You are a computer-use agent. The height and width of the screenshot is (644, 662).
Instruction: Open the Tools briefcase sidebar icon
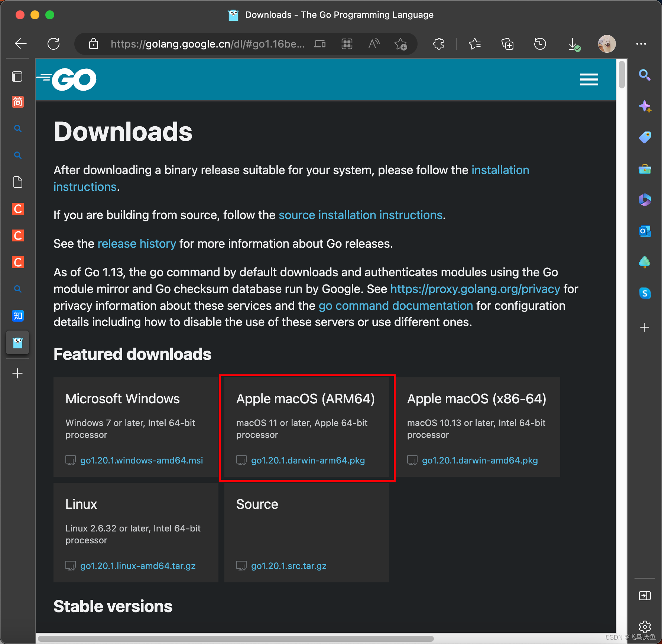tap(645, 169)
